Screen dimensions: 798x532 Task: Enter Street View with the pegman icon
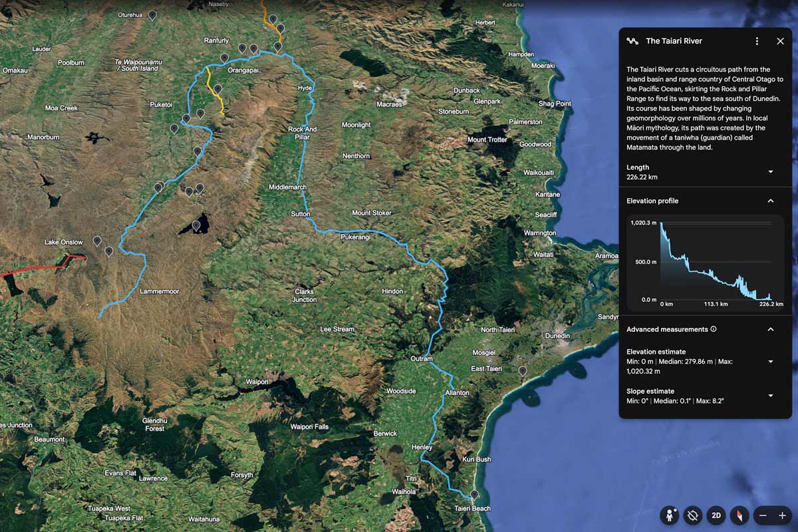pos(670,515)
